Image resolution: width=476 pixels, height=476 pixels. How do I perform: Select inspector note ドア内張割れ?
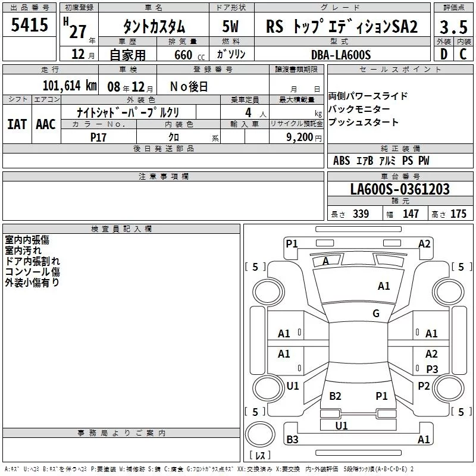pyautogui.click(x=33, y=261)
